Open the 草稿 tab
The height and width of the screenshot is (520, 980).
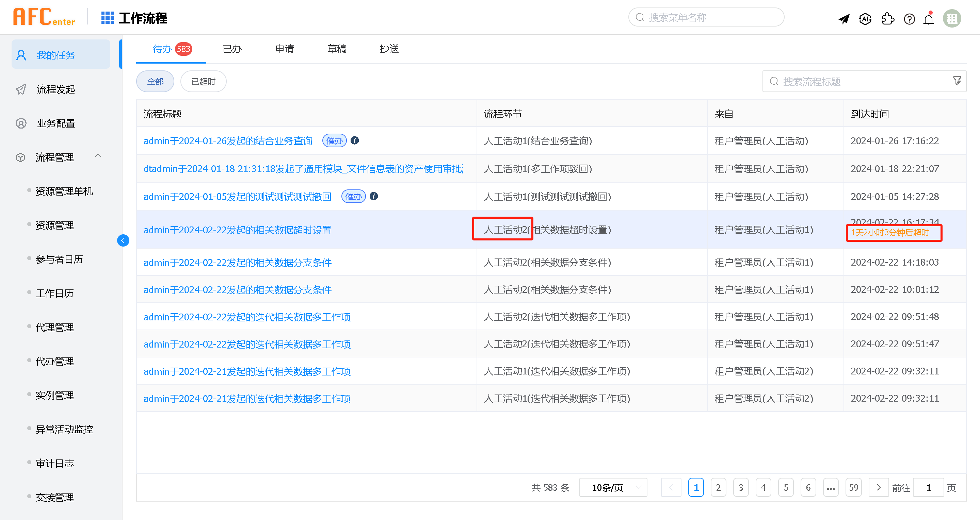click(x=336, y=49)
